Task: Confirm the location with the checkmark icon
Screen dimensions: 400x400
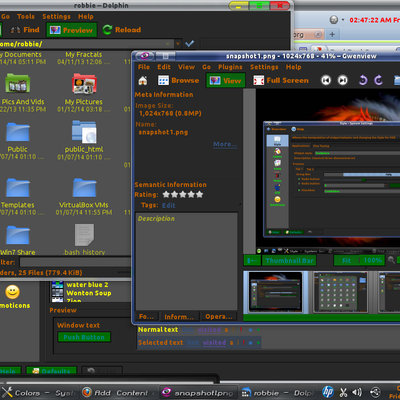Action: tap(189, 44)
